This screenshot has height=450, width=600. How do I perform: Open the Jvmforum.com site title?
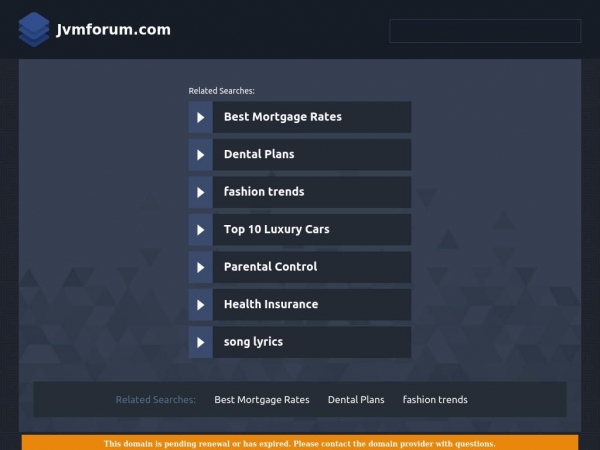pyautogui.click(x=113, y=29)
